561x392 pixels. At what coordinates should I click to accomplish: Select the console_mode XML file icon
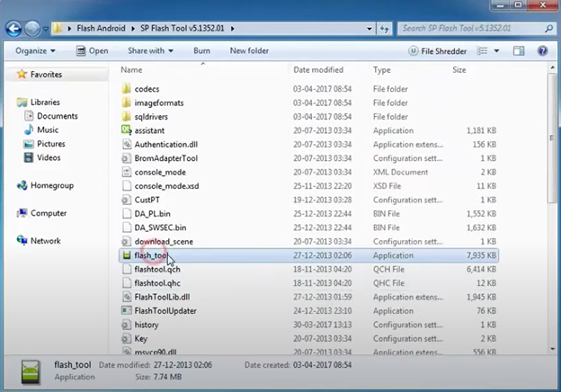[x=126, y=172]
